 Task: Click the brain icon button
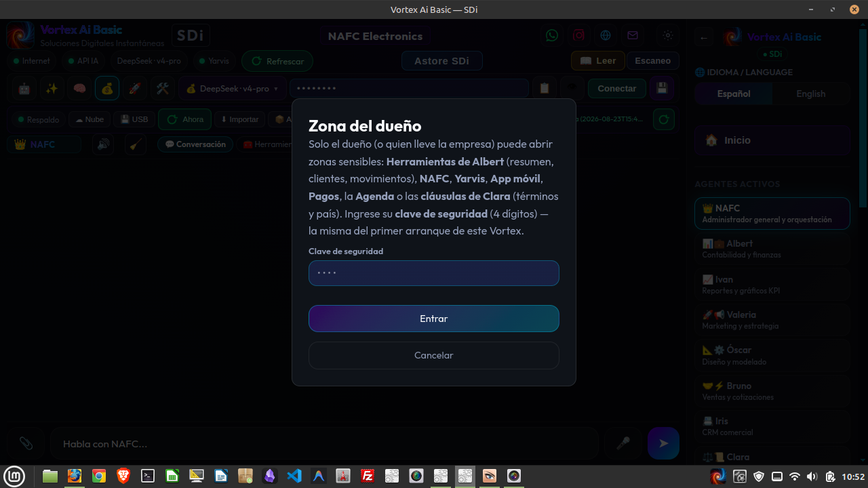click(79, 89)
